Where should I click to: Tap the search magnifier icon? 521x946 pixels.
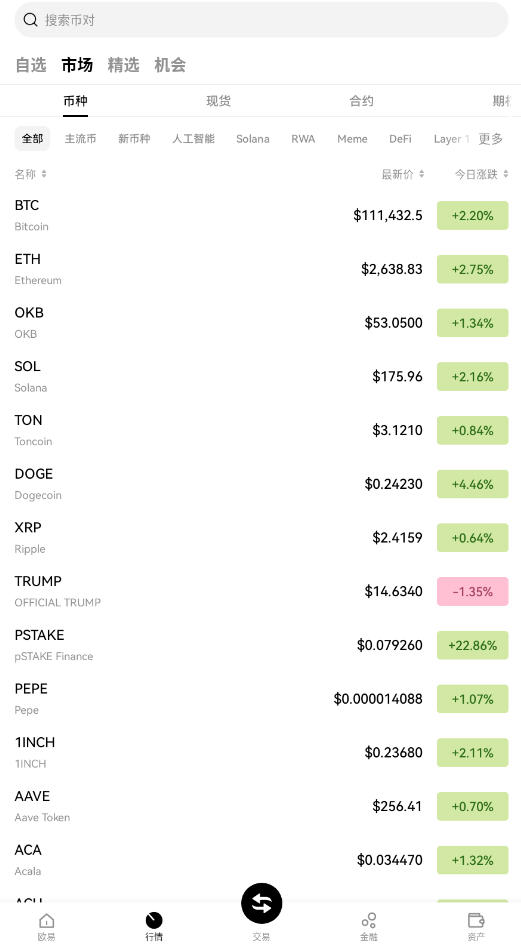(30, 20)
